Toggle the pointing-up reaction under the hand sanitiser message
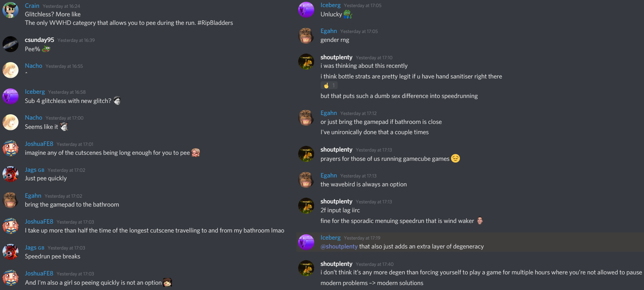 (329, 85)
